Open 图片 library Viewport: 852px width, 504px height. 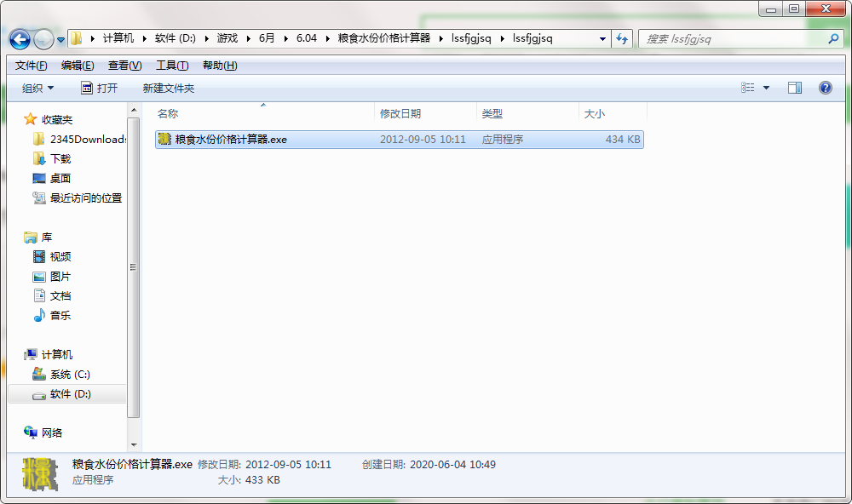tap(52, 277)
